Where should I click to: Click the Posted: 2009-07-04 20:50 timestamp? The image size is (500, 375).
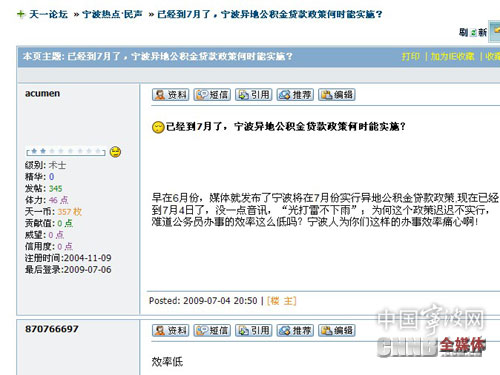(203, 301)
